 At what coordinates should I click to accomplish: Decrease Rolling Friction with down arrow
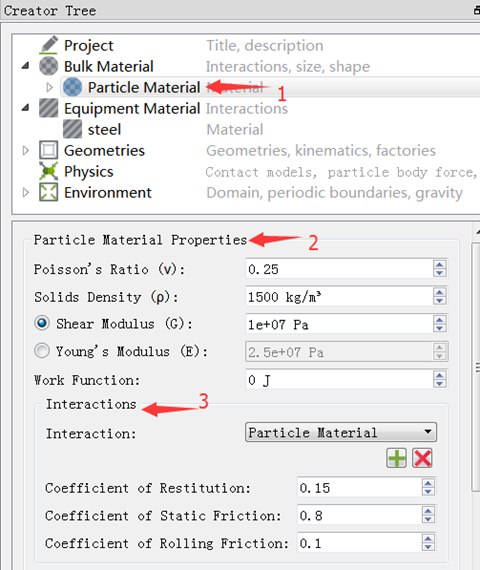tap(428, 547)
